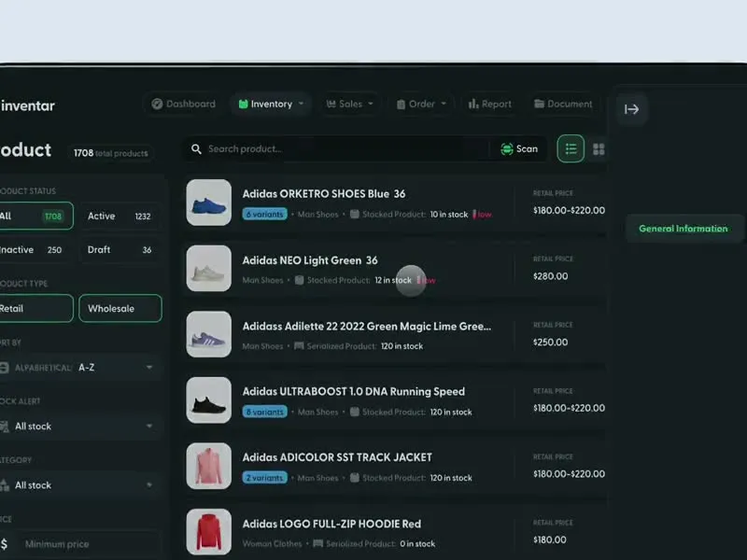Image resolution: width=747 pixels, height=560 pixels.
Task: Open the Document section
Action: 563,104
